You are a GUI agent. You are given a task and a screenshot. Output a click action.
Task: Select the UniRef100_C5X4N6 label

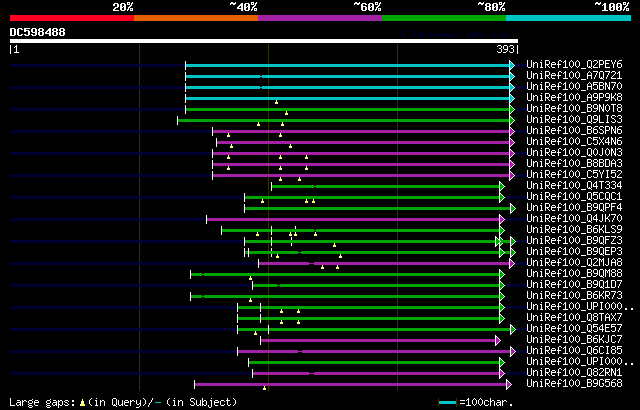point(574,142)
